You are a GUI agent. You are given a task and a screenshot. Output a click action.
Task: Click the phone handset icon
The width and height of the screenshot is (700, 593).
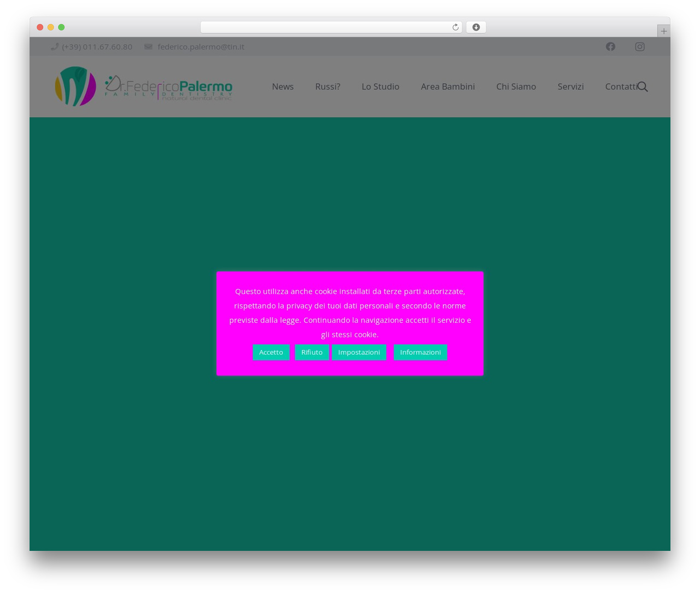click(55, 46)
